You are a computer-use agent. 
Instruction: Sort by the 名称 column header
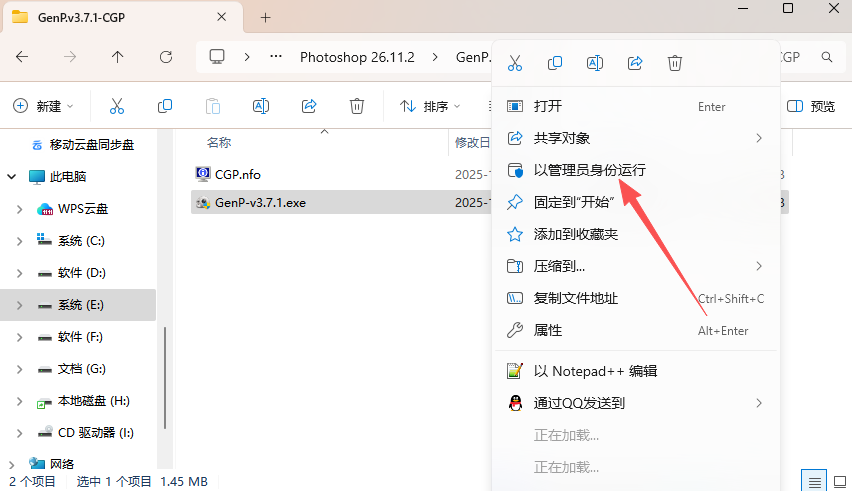pos(219,142)
